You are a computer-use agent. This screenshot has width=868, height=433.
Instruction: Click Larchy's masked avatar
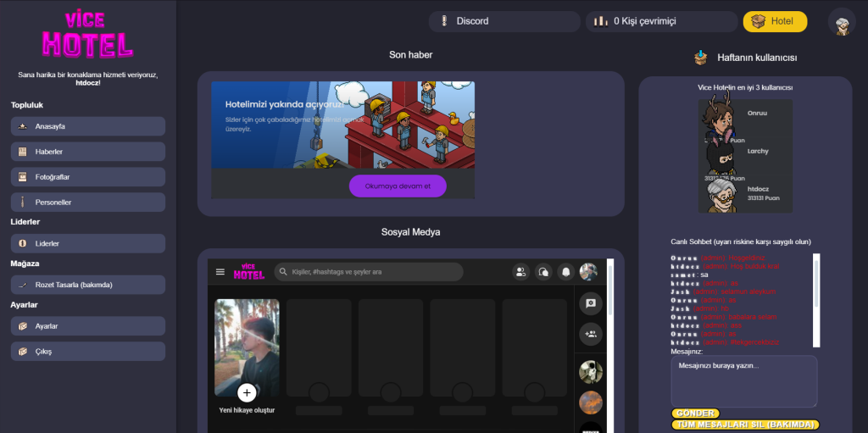click(721, 158)
